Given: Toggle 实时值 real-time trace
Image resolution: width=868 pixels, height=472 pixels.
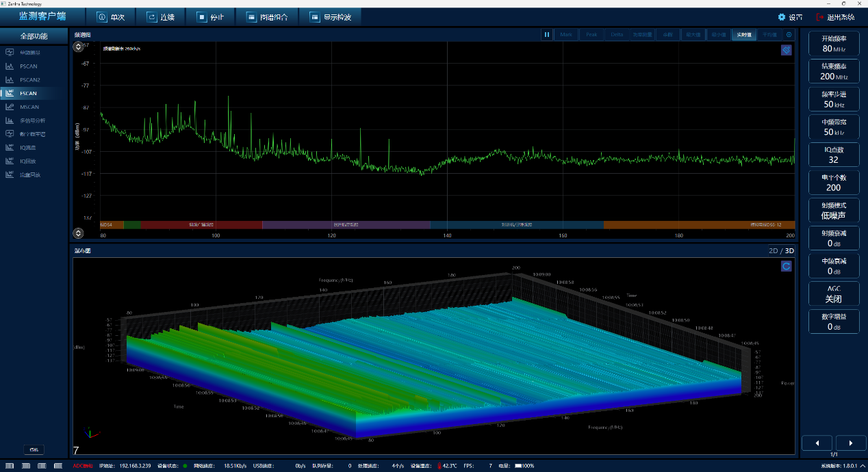Looking at the screenshot, I should pos(743,34).
